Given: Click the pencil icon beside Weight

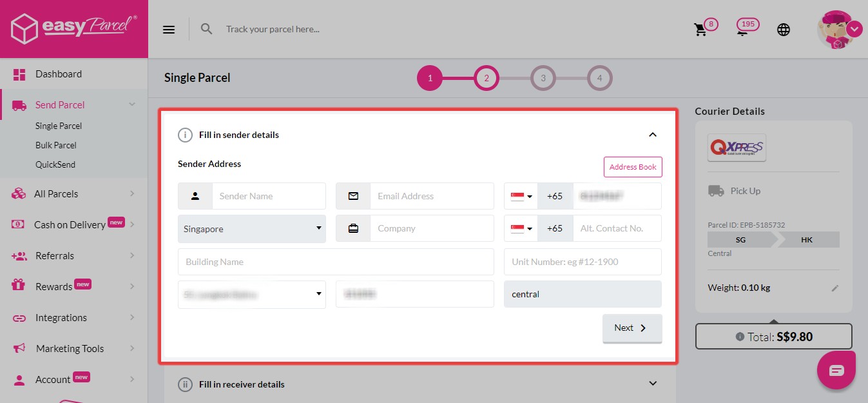Looking at the screenshot, I should (x=835, y=288).
